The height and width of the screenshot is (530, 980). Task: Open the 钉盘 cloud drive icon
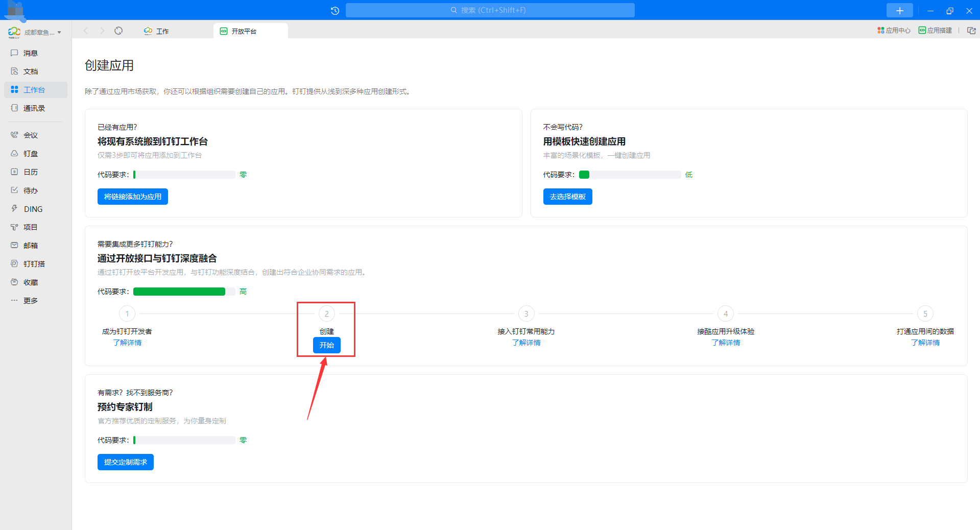14,153
